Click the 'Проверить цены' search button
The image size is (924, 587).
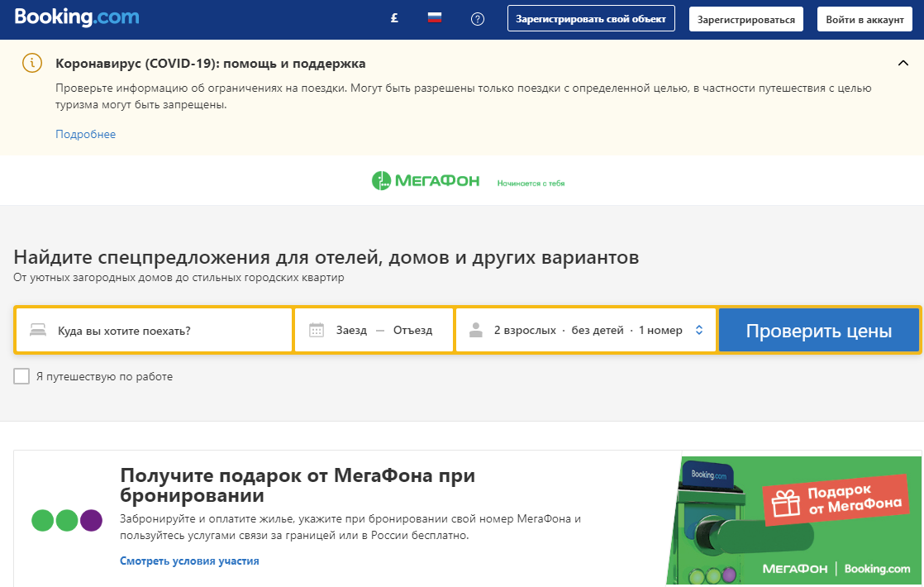pyautogui.click(x=818, y=330)
